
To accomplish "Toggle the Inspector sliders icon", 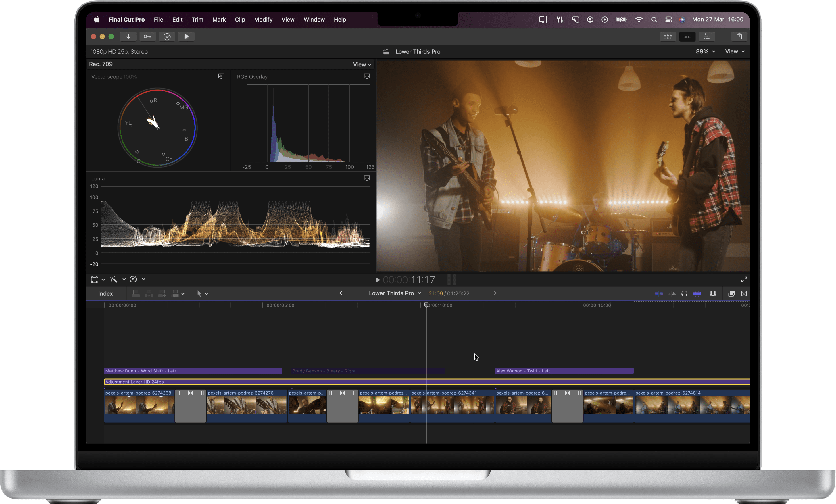I will (x=707, y=36).
